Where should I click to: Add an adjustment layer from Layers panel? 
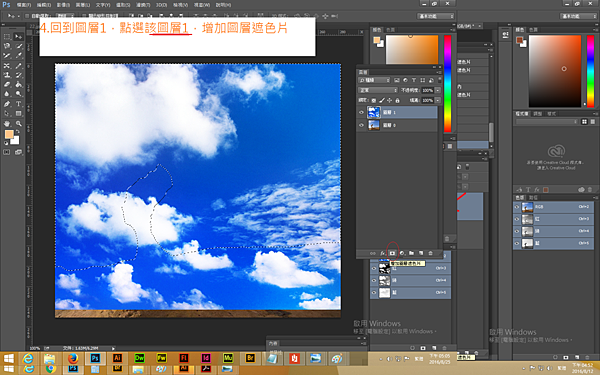[x=402, y=253]
